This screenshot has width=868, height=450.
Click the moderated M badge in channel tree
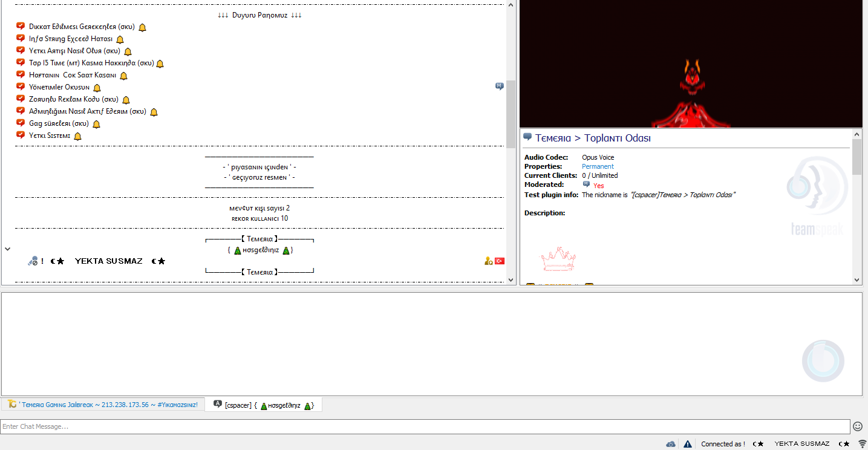click(x=500, y=86)
